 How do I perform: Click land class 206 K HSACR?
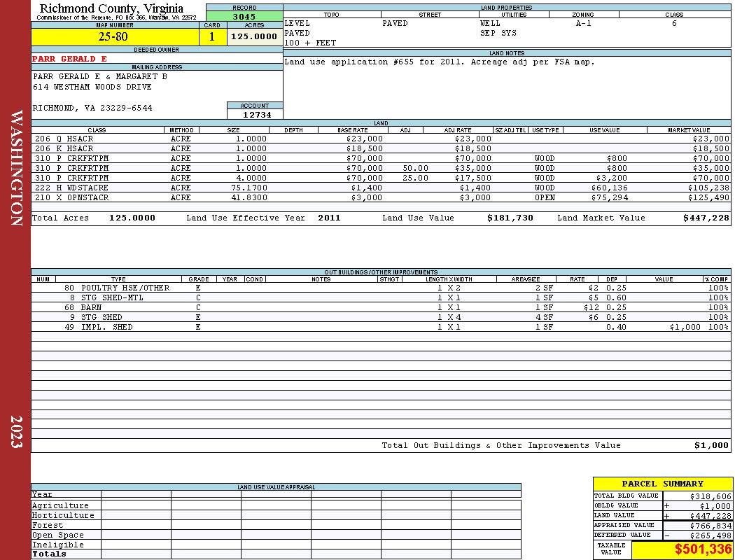click(x=64, y=148)
